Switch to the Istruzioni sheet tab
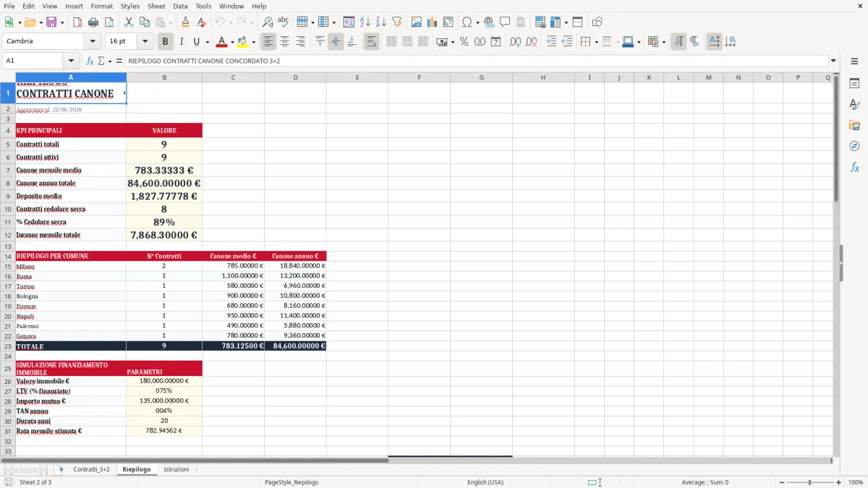Screen dimensions: 868x488 coord(176,469)
